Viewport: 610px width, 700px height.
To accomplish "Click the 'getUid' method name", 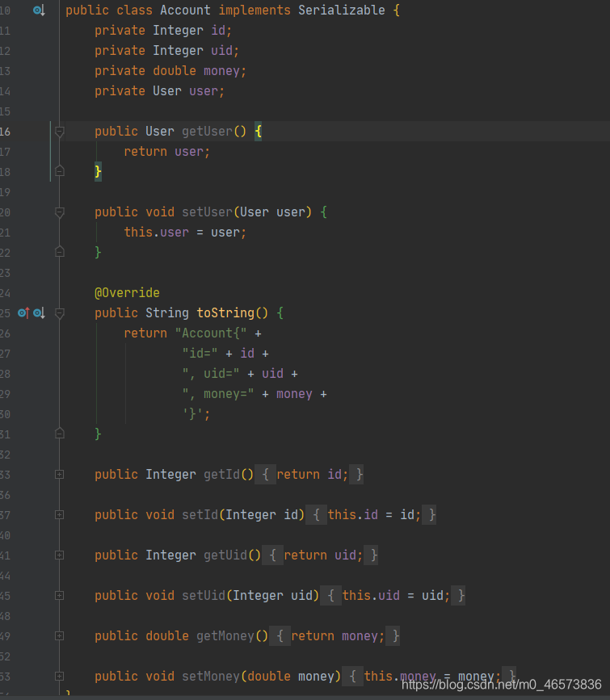I will (225, 555).
